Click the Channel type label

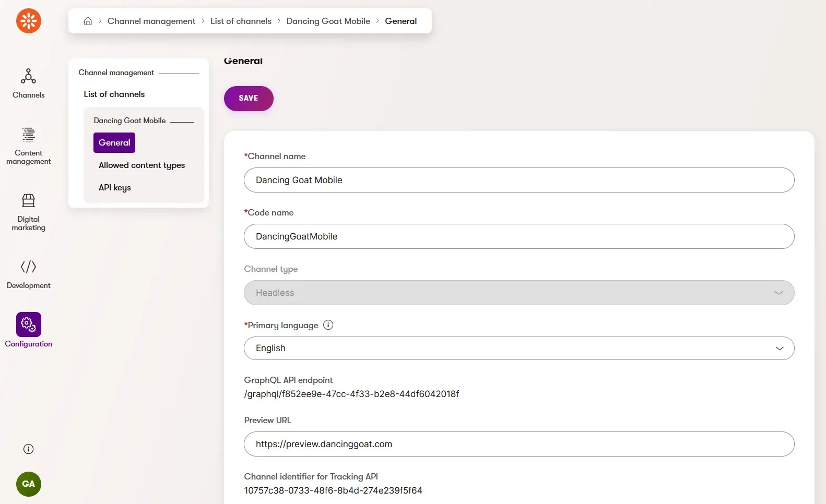271,269
